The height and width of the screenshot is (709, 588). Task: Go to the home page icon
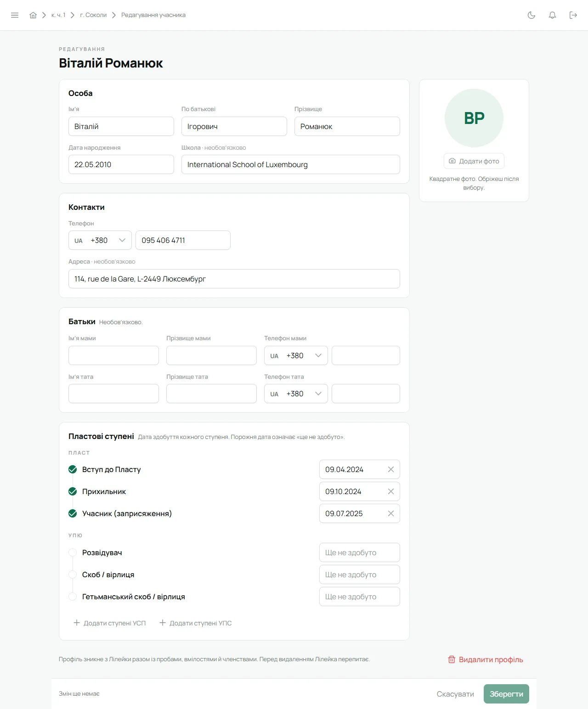33,15
